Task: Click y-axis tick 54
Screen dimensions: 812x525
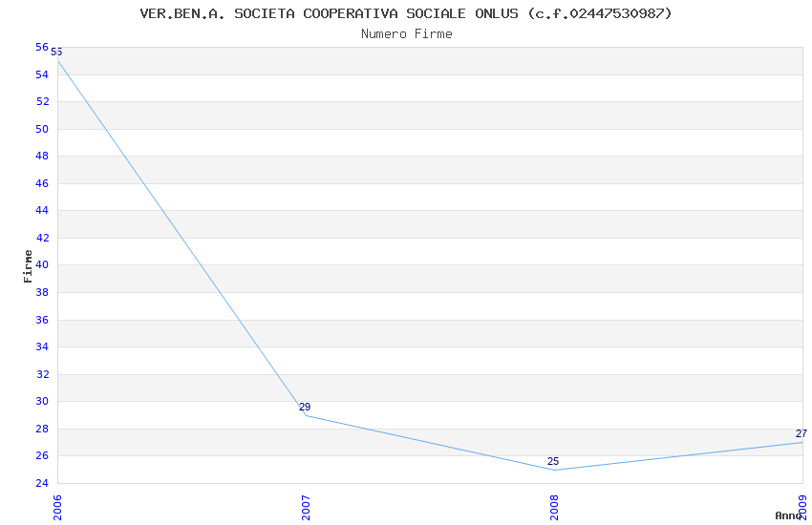Action: click(42, 74)
